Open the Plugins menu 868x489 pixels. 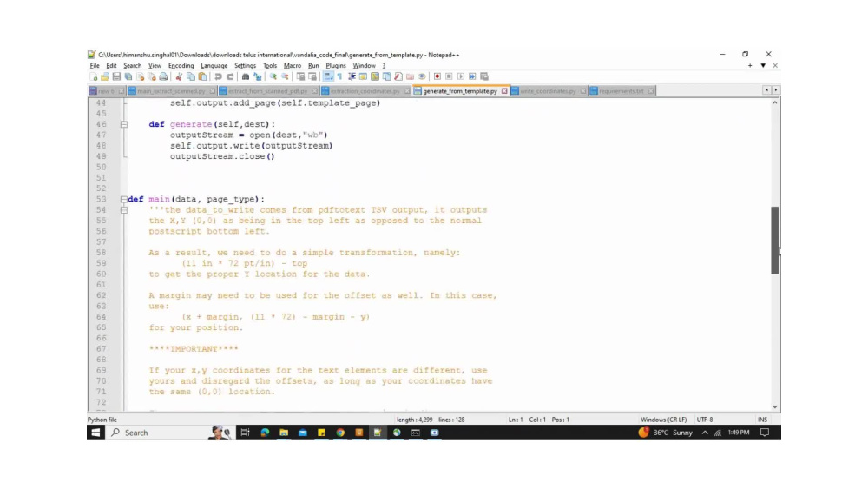coord(336,65)
